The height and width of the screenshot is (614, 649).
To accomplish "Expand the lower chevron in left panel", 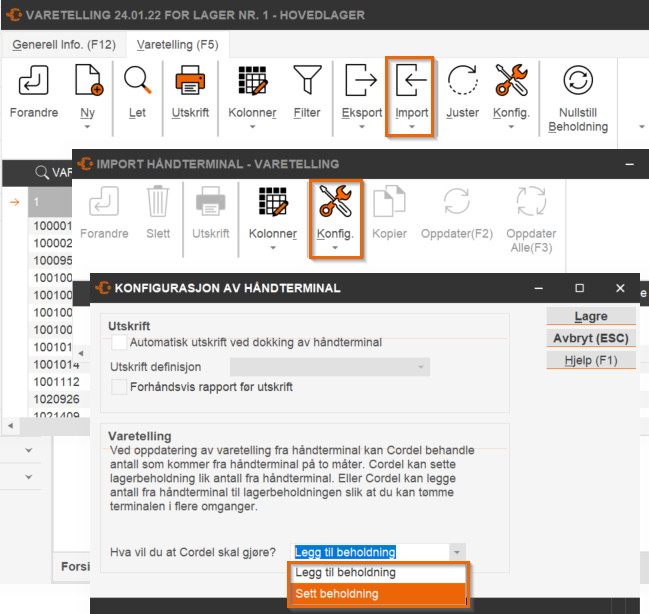I will [29, 477].
